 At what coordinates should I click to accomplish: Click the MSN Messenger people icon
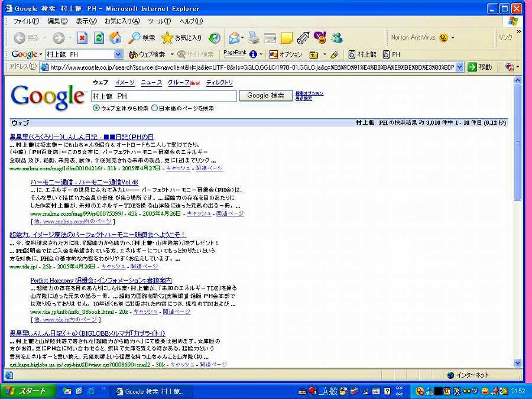tap(336, 38)
